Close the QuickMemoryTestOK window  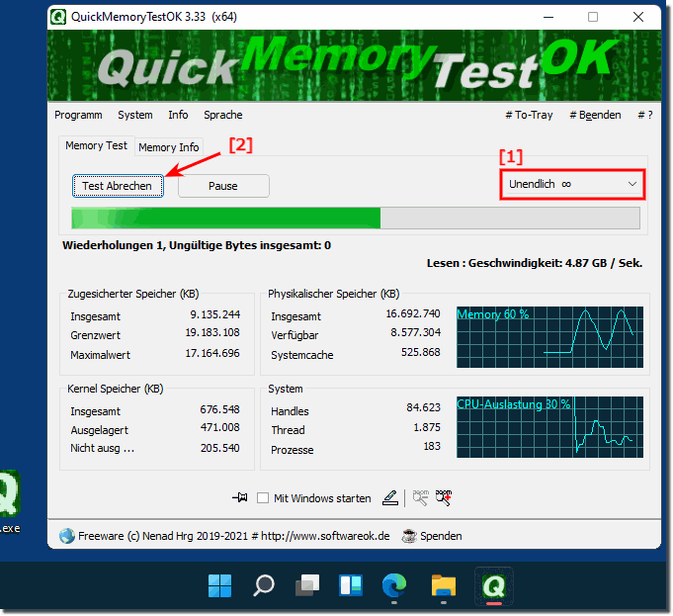pyautogui.click(x=638, y=17)
